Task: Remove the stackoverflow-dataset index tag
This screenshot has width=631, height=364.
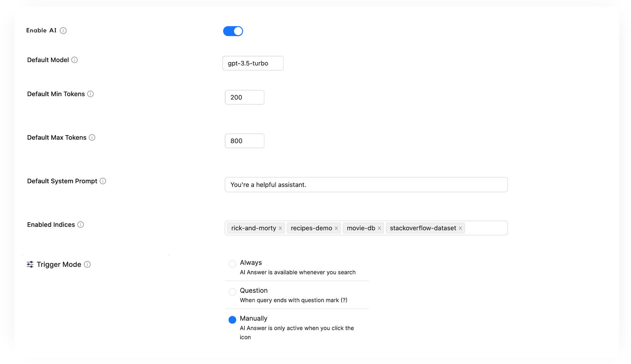Action: pyautogui.click(x=461, y=228)
